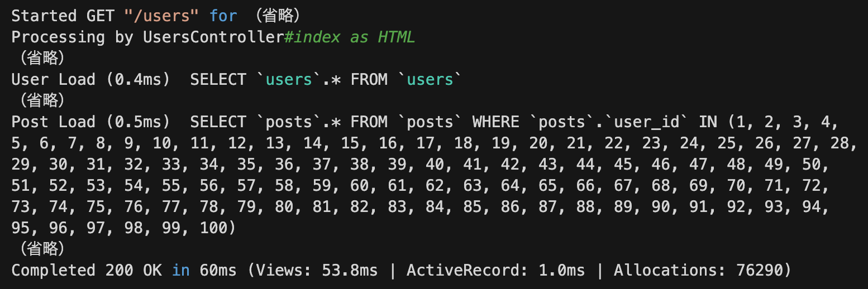Click "Allocations: 76290" in the summary
Screen dimensions: 868x289
[x=698, y=270]
